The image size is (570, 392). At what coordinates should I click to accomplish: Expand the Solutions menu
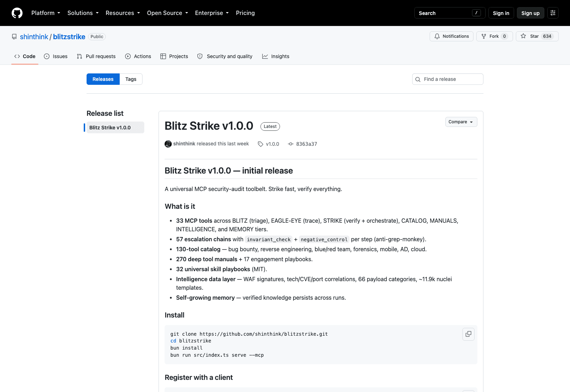pos(83,13)
